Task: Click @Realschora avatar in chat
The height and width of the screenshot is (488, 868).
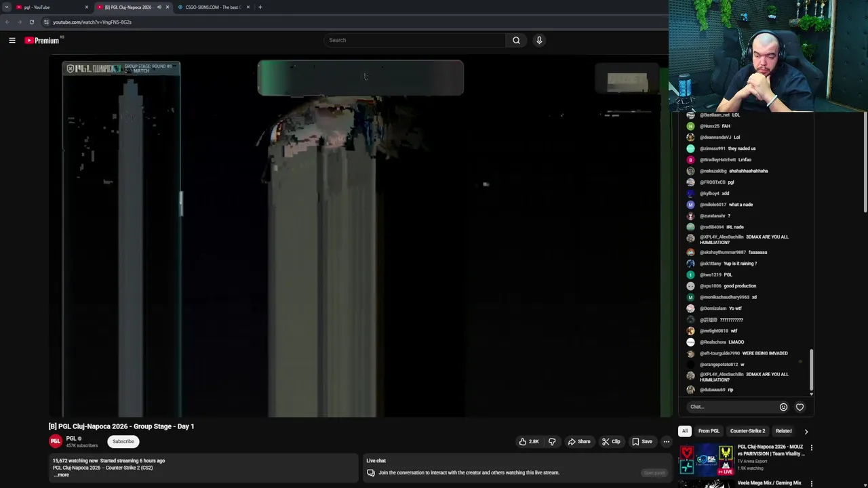Action: point(690,342)
